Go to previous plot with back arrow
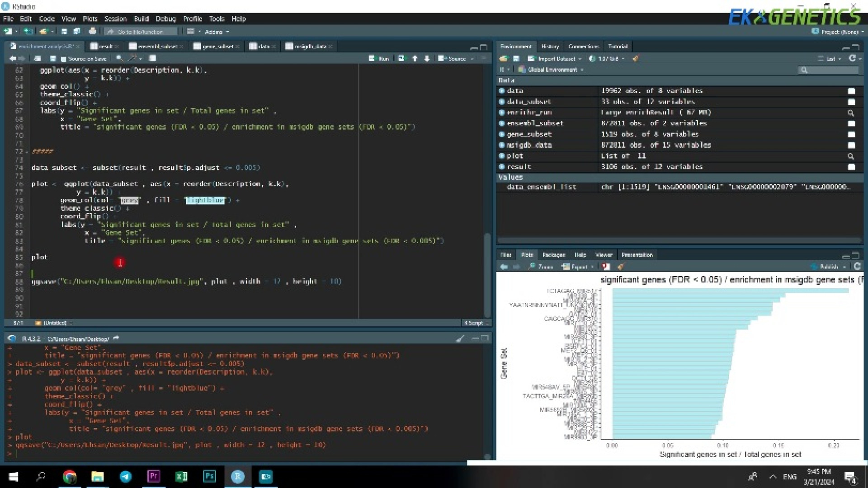 (504, 267)
